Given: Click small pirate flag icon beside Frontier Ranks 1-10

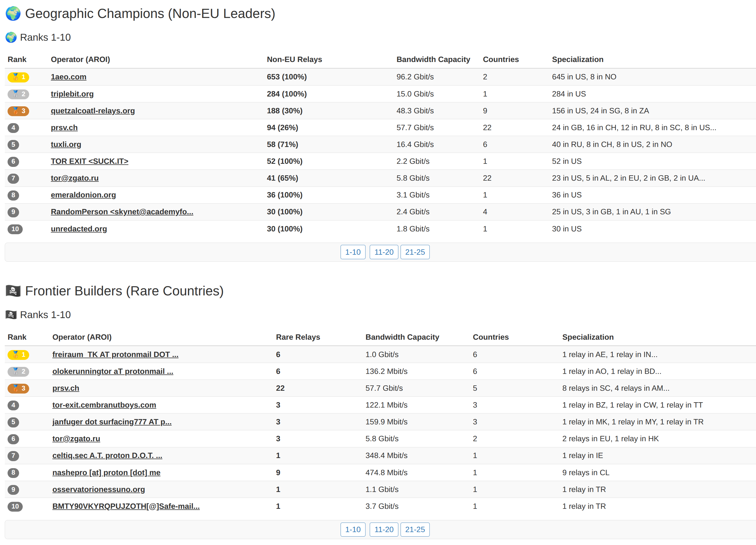Looking at the screenshot, I should click(11, 315).
